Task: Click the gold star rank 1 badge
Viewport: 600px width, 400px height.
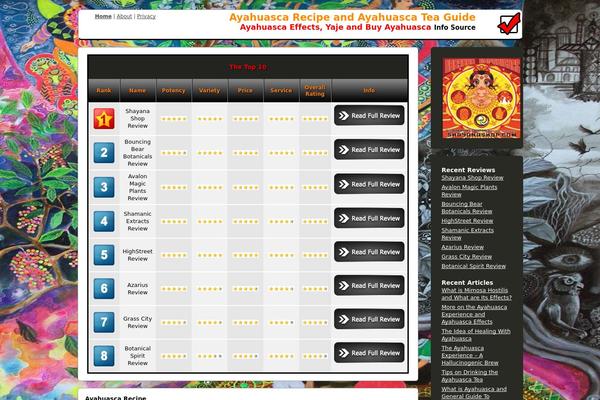Action: click(104, 119)
